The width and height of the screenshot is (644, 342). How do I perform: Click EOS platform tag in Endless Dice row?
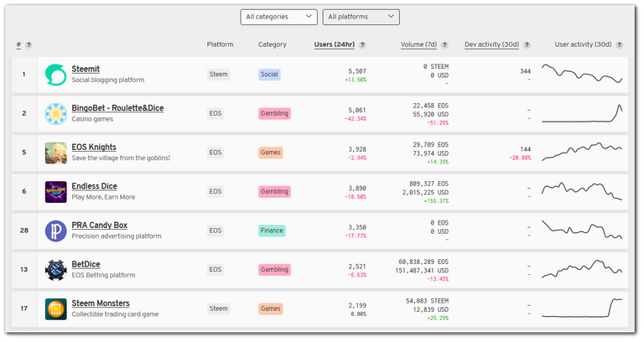point(216,191)
